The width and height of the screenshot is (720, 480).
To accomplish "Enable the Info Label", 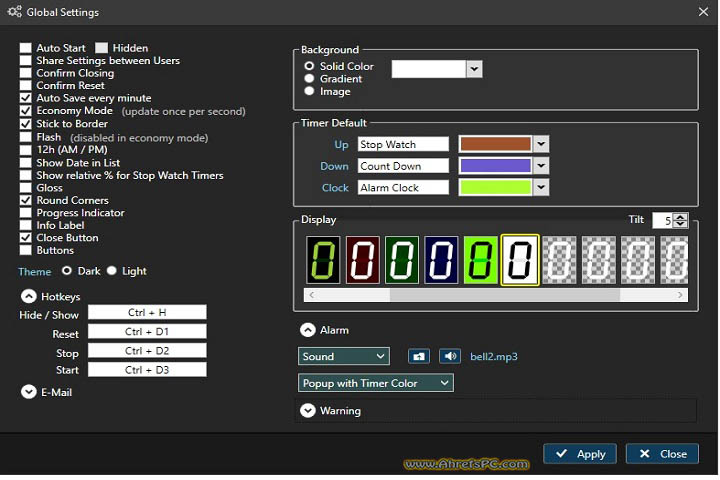I will [x=26, y=225].
